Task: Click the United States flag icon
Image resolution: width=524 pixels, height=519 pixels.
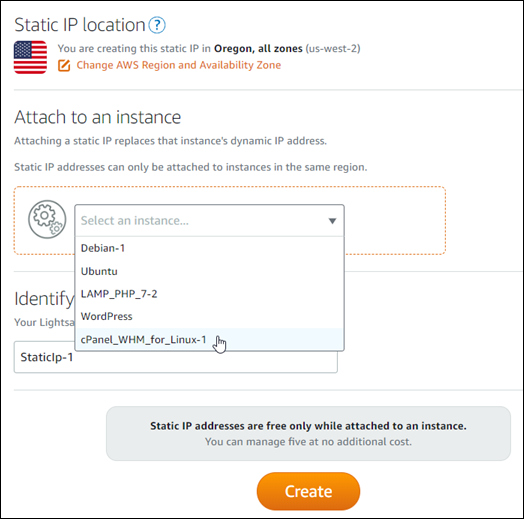Action: point(30,57)
